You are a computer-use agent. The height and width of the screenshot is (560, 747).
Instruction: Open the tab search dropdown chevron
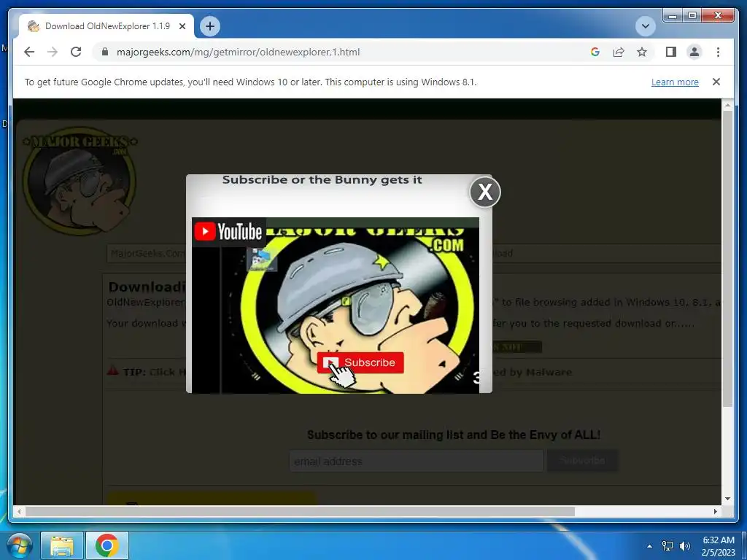point(646,26)
